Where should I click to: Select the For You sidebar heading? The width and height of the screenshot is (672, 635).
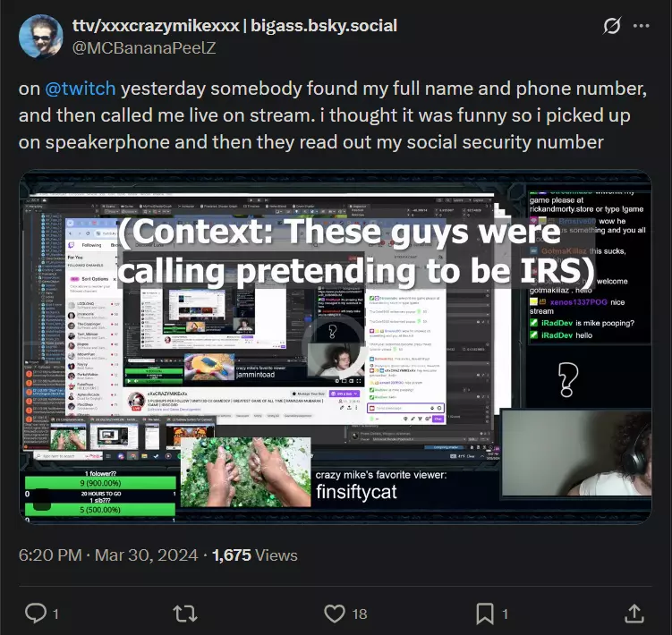(x=75, y=258)
